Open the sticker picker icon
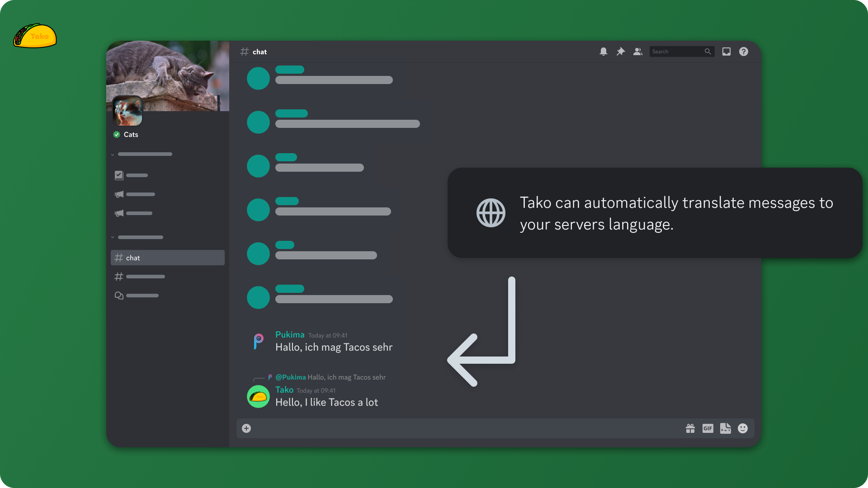Screen dimensions: 868x488 click(726, 428)
